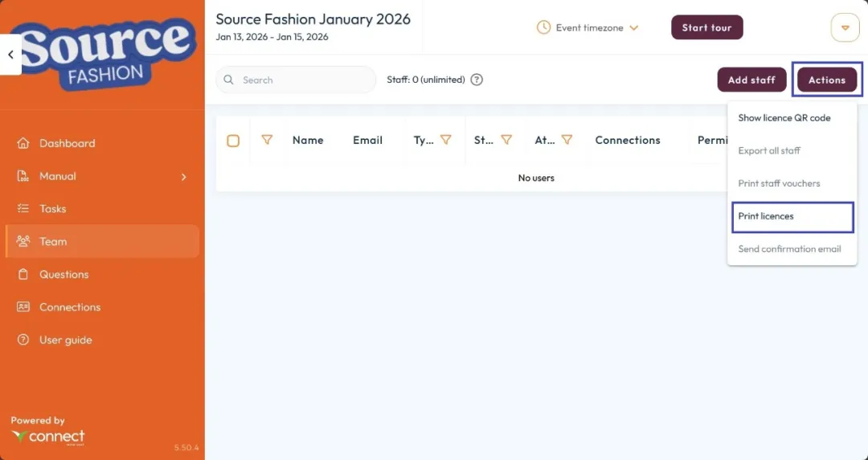Click the Start tour button
The height and width of the screenshot is (460, 868).
pos(706,27)
